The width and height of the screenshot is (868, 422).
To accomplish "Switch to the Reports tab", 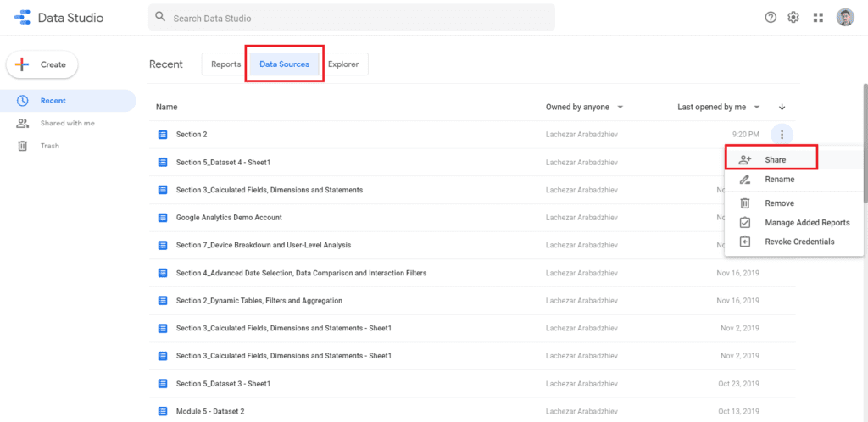I will tap(225, 64).
